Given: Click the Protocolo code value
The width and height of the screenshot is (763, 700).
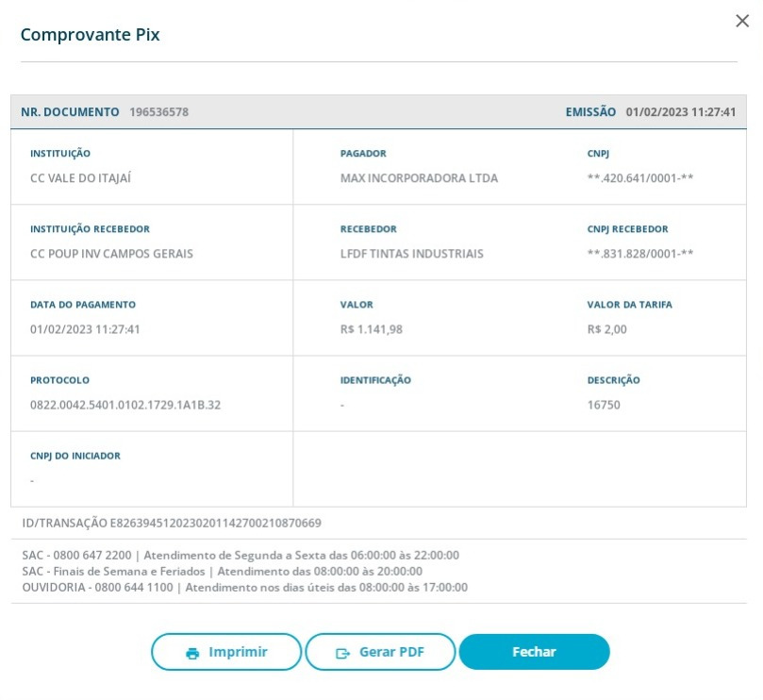Looking at the screenshot, I should point(125,405).
